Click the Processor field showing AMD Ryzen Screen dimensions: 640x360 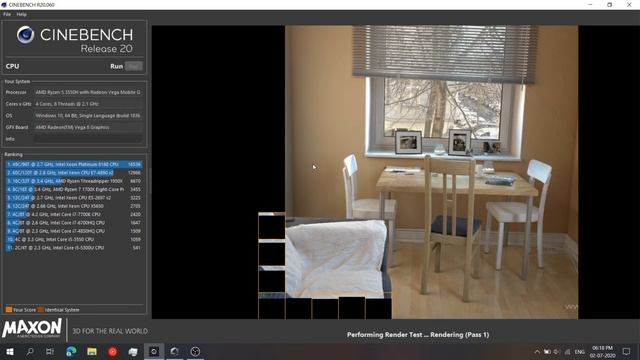tap(88, 92)
